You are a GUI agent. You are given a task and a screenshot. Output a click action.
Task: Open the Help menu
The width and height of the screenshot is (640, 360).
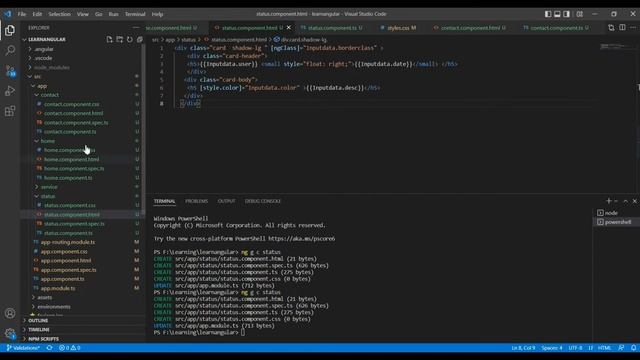[x=158, y=14]
